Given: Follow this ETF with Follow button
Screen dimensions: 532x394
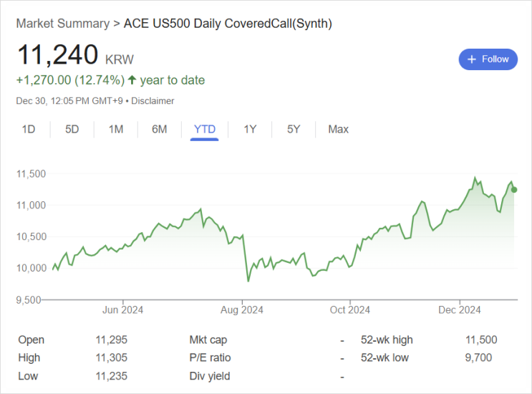Looking at the screenshot, I should pos(488,59).
